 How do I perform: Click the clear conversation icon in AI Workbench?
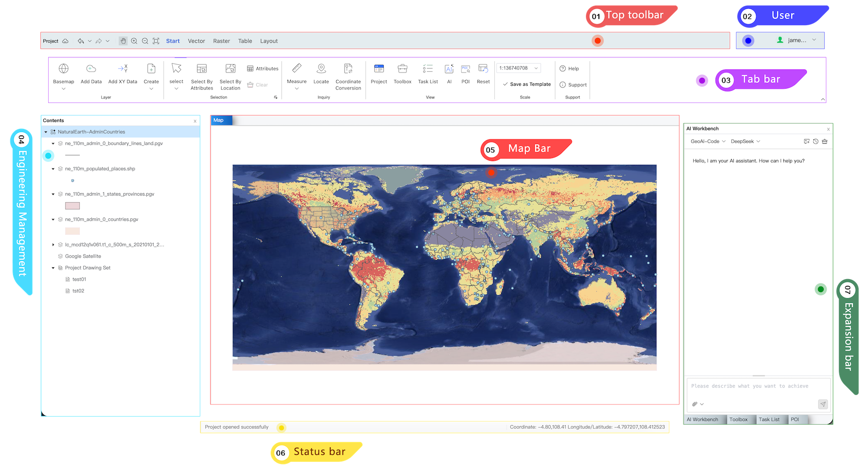coord(825,142)
